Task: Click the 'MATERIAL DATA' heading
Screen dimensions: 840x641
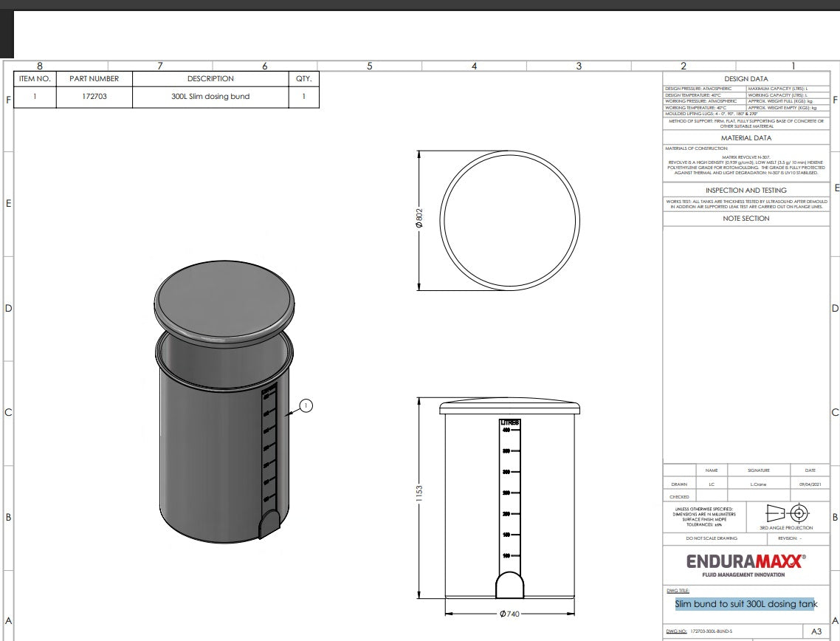Action: tap(746, 138)
